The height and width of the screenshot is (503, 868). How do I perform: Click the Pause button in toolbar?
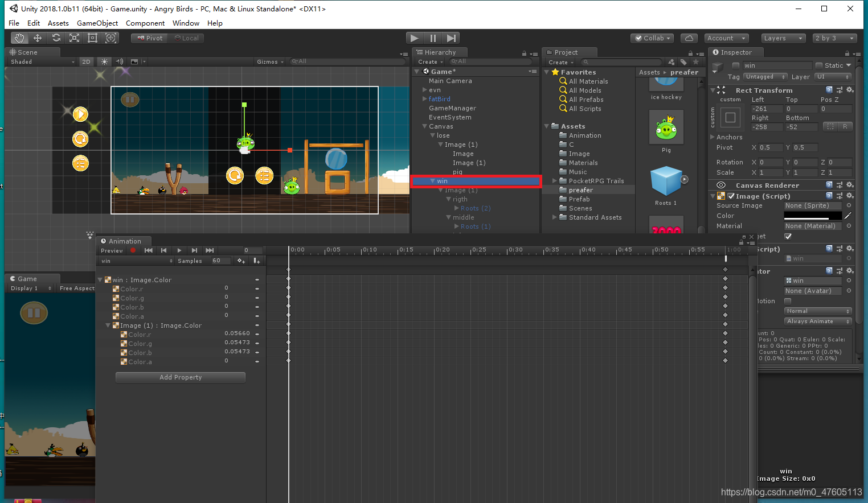click(433, 38)
